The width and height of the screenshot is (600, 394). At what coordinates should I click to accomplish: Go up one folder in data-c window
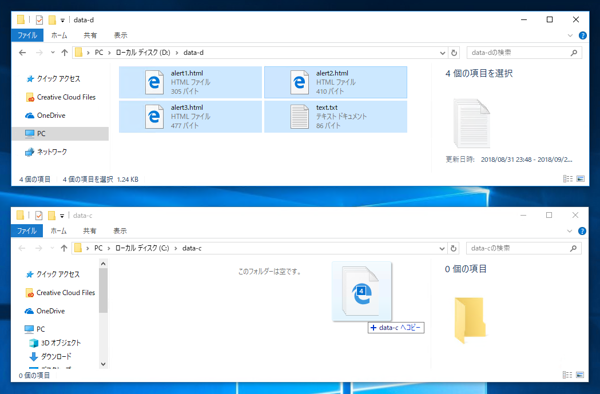(x=64, y=248)
